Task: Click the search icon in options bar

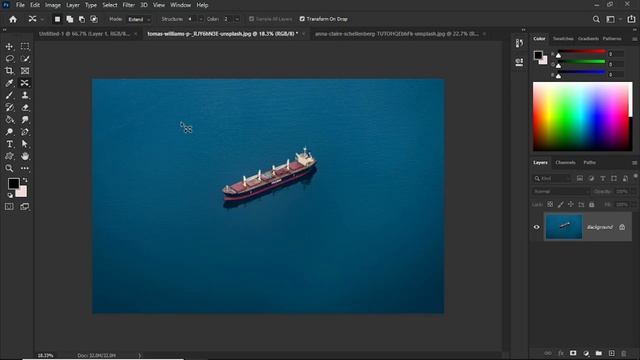Action: [x=596, y=19]
